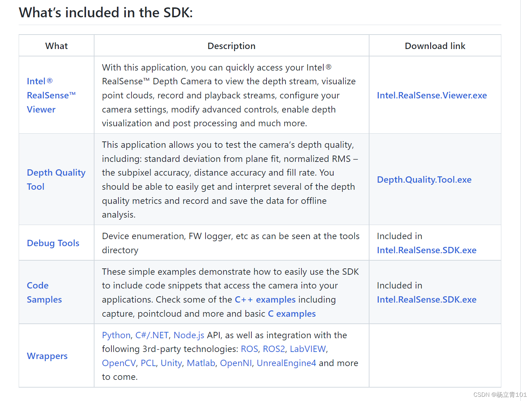Open the C examples link
Screen dimensions: 532x401
pos(292,314)
